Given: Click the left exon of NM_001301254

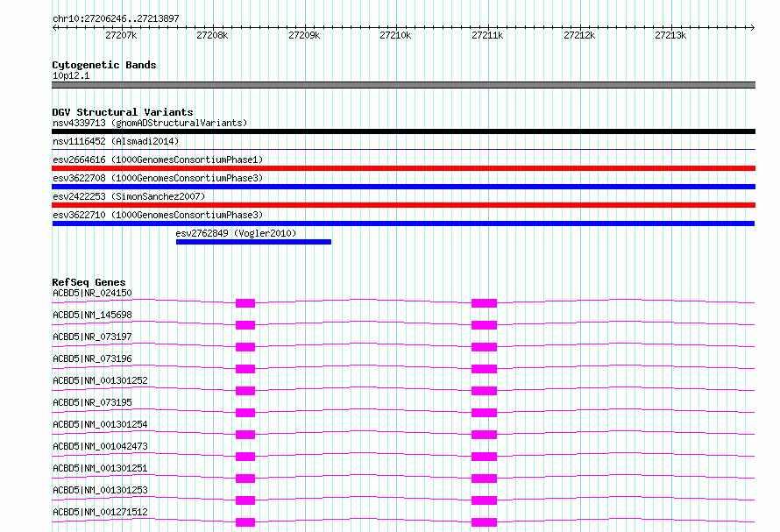Looking at the screenshot, I should 245,435.
